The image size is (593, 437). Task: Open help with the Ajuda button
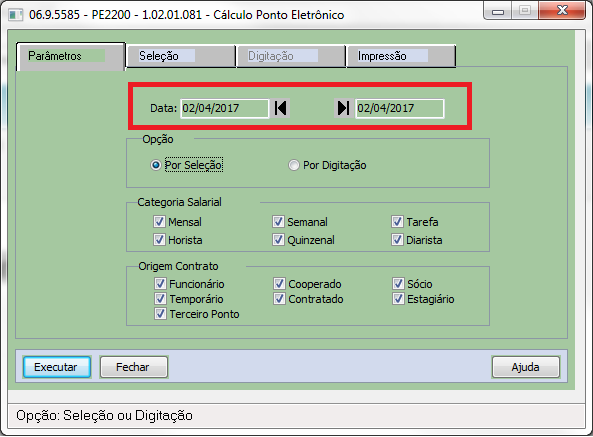(x=526, y=367)
